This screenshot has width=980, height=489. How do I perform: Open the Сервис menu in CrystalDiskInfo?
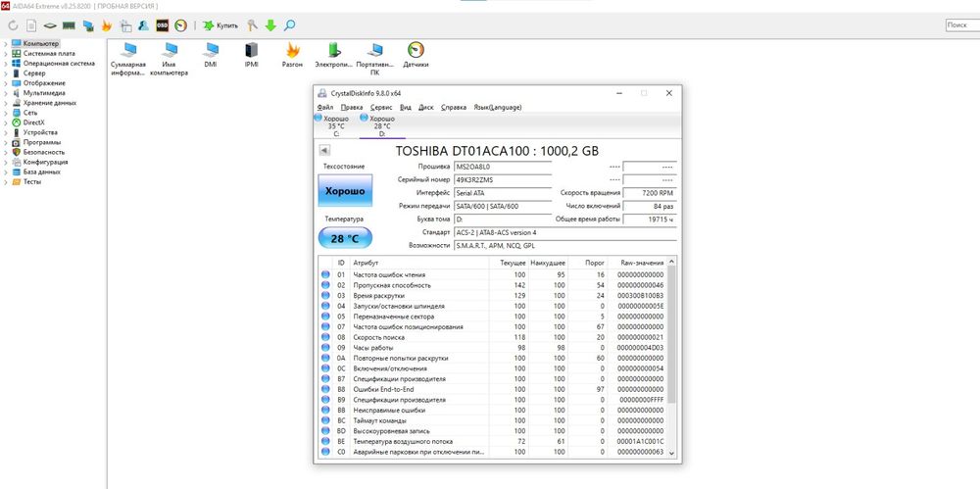(381, 108)
